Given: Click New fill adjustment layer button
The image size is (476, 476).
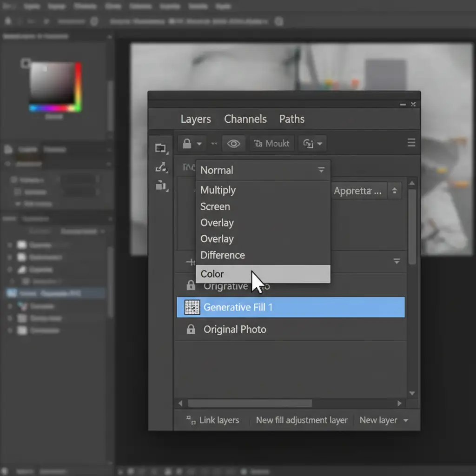Looking at the screenshot, I should tap(302, 420).
